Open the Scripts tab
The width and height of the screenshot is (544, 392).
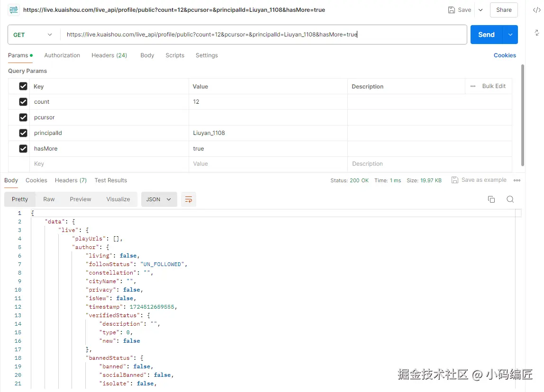coord(175,55)
